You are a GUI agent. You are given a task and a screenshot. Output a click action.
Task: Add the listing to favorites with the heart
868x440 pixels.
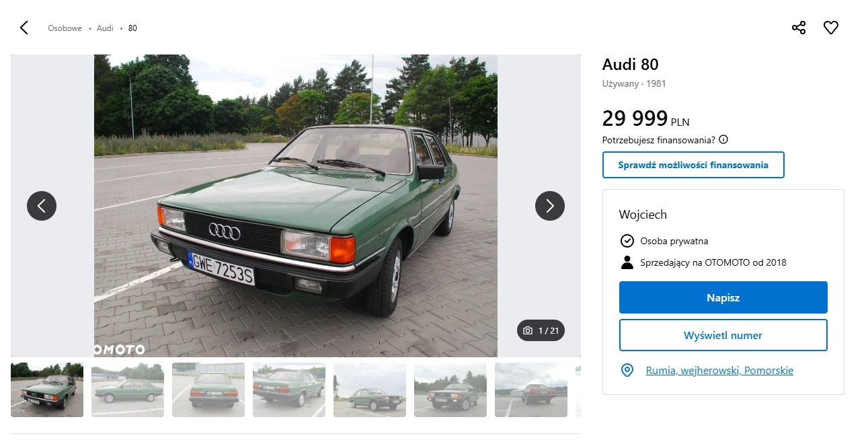tap(831, 27)
